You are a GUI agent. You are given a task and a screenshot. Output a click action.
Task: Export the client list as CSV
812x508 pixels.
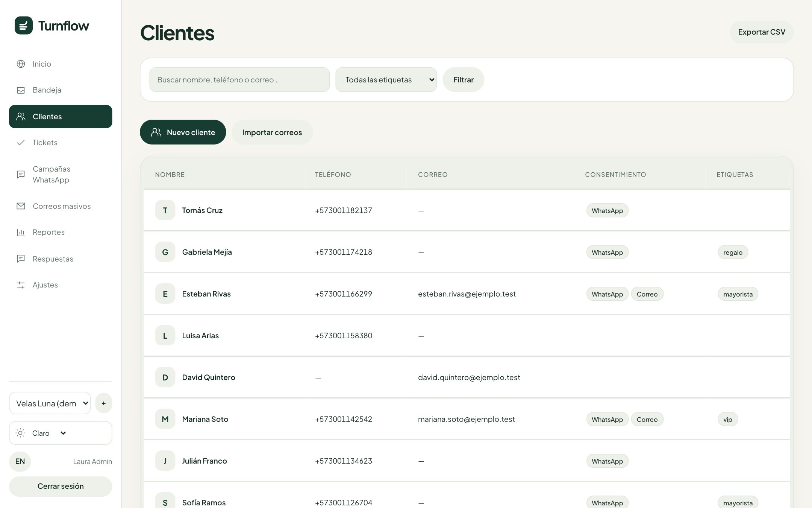click(x=762, y=32)
